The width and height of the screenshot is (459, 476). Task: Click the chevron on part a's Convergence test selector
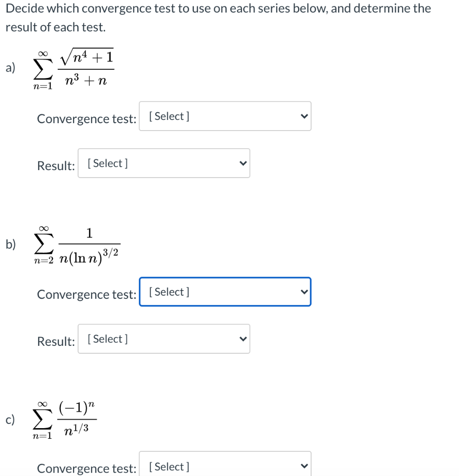pyautogui.click(x=303, y=116)
